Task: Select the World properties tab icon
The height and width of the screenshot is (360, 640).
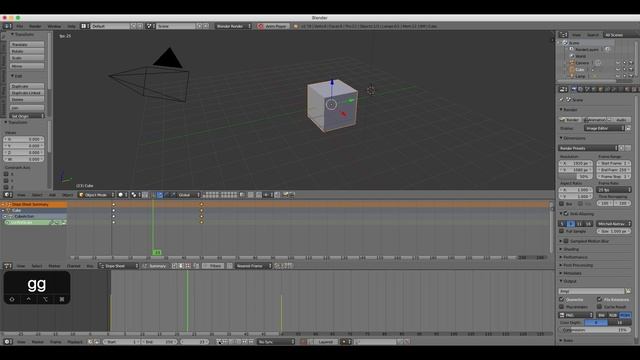Action: [594, 89]
